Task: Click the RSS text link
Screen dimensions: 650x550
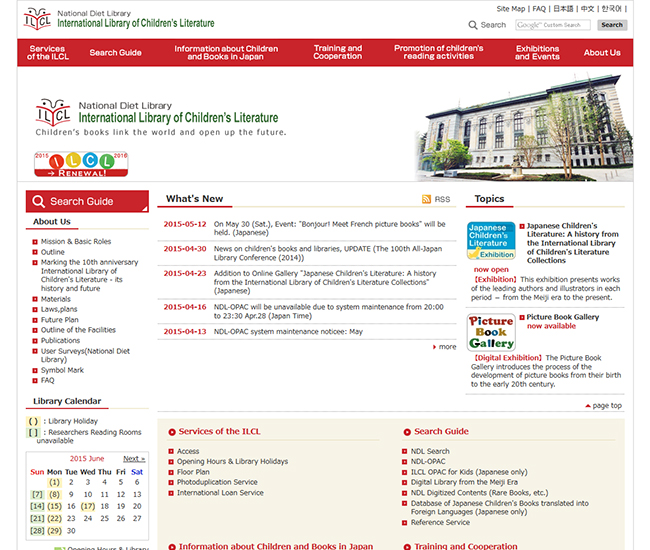Action: [x=442, y=199]
